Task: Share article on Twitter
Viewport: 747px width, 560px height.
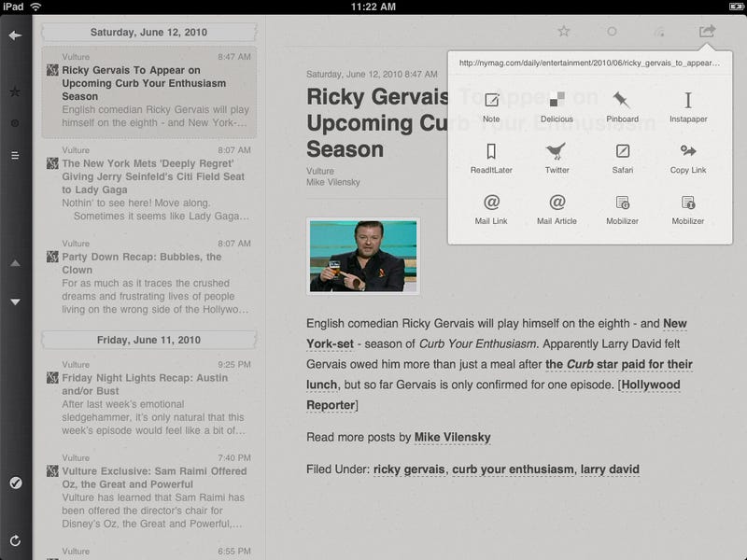Action: [557, 159]
